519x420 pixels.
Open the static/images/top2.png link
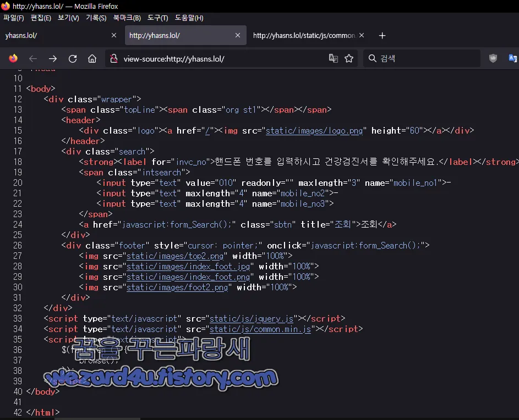[175, 256]
